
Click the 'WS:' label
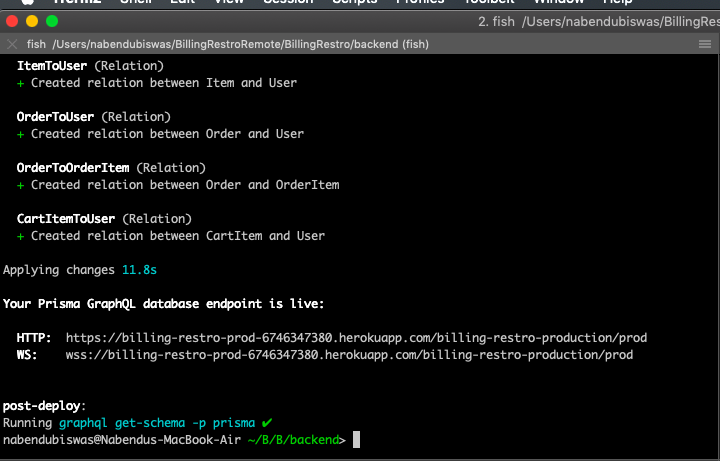tap(27, 355)
